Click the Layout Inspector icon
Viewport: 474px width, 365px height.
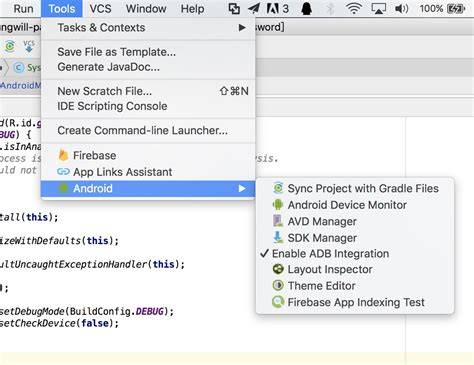coord(278,269)
